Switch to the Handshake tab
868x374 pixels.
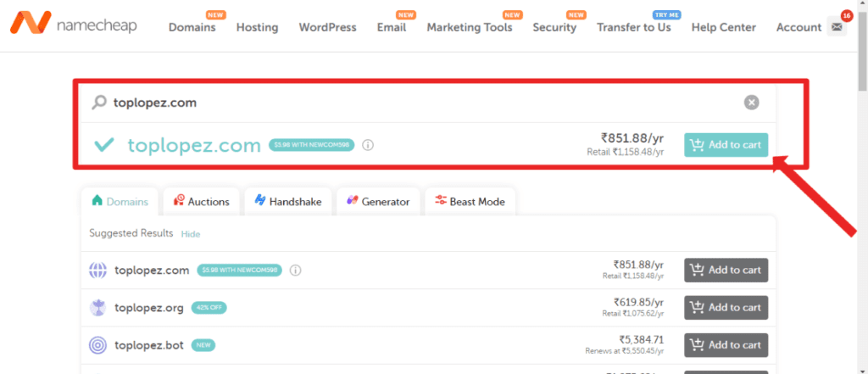[x=288, y=202]
